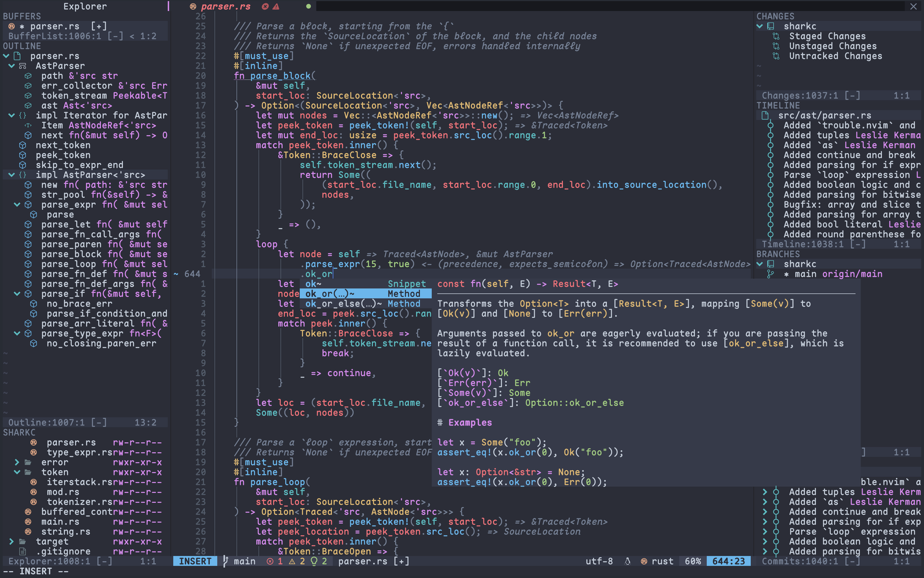The image size is (924, 578).
Task: Click the error count icon in statusline
Action: [x=270, y=561]
